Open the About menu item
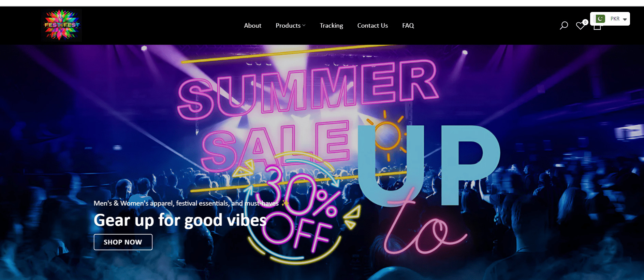Viewport: 644px width, 280px height. coord(253,26)
